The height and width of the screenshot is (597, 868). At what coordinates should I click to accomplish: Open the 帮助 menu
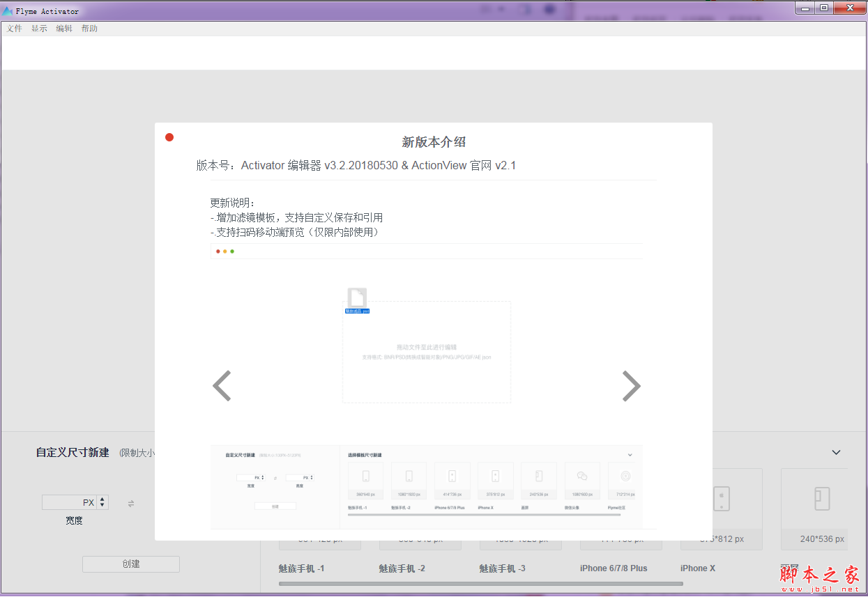point(89,29)
